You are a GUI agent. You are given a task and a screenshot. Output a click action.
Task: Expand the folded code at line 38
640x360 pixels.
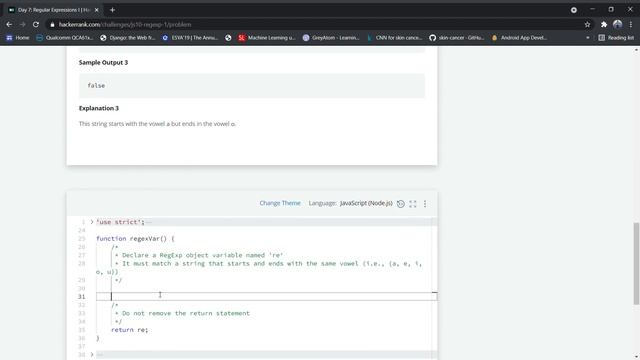pyautogui.click(x=92, y=354)
